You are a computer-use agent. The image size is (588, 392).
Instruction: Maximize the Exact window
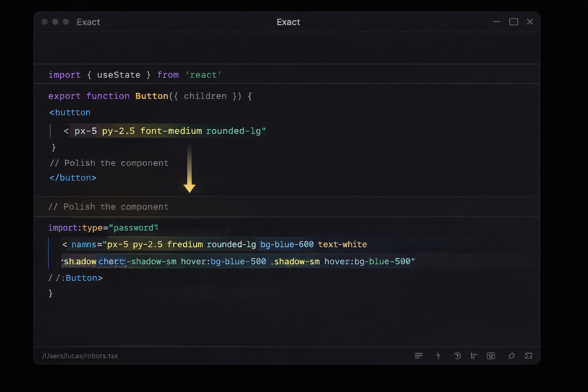coord(513,22)
